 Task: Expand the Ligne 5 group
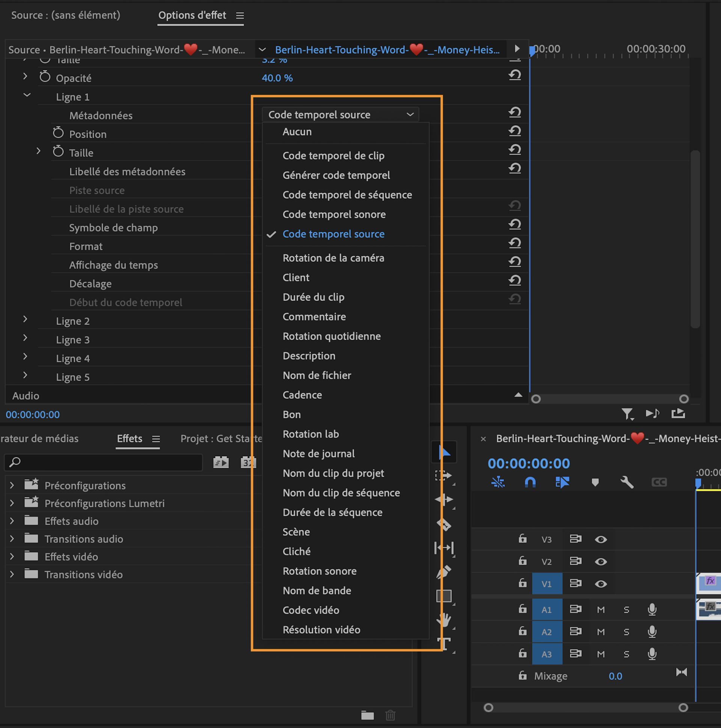click(25, 375)
